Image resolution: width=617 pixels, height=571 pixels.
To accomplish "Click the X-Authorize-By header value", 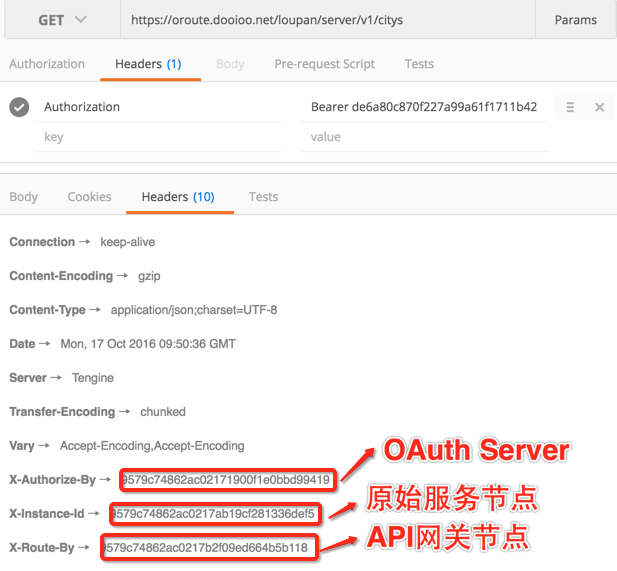I will [x=225, y=480].
